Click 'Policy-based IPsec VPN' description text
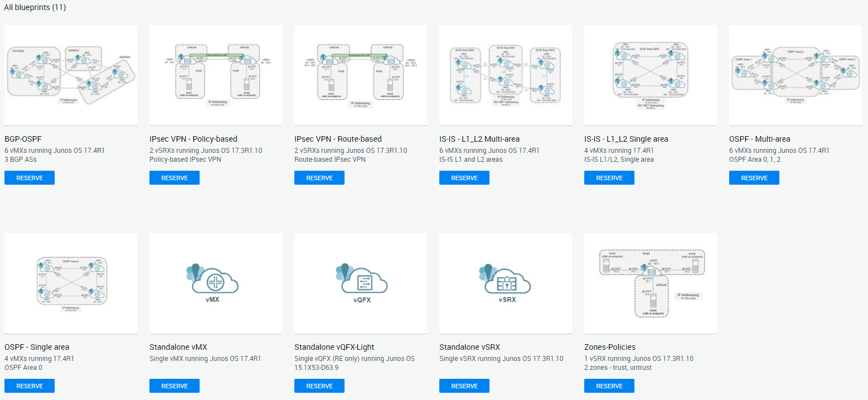 point(186,160)
